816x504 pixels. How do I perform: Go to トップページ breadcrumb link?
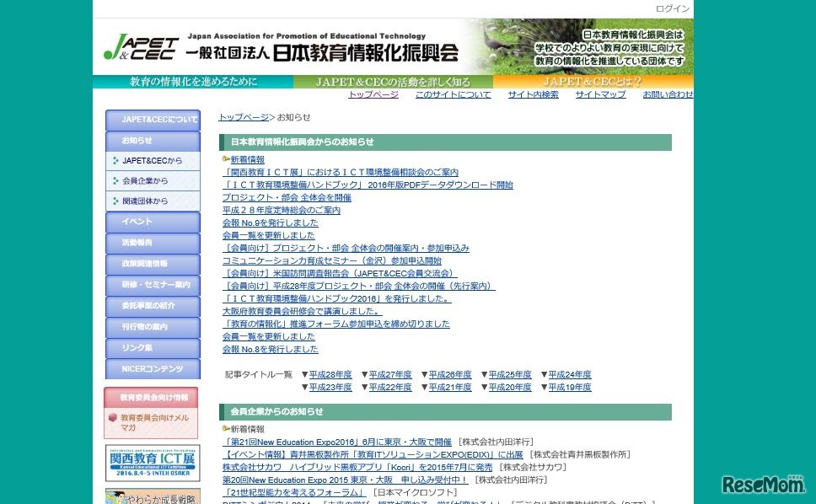[244, 117]
